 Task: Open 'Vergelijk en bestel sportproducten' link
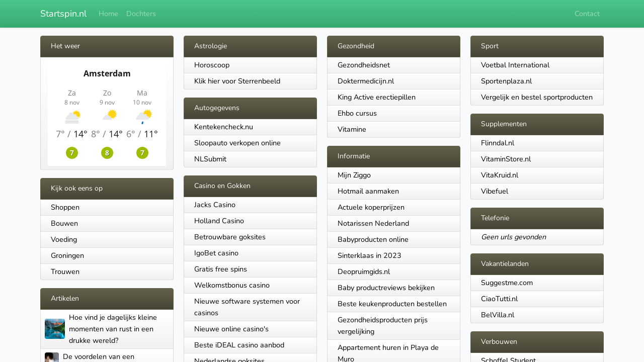point(537,98)
